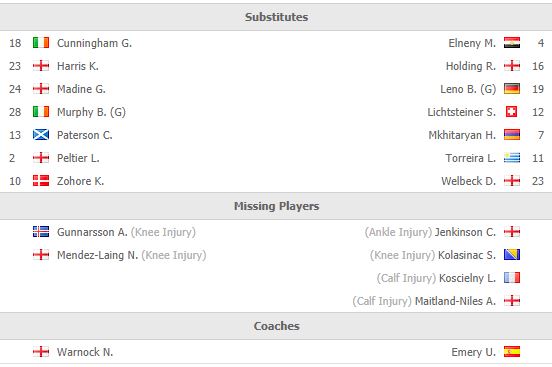
Task: Click the Armenian flag beside Mkhitaryan H.
Action: point(512,135)
